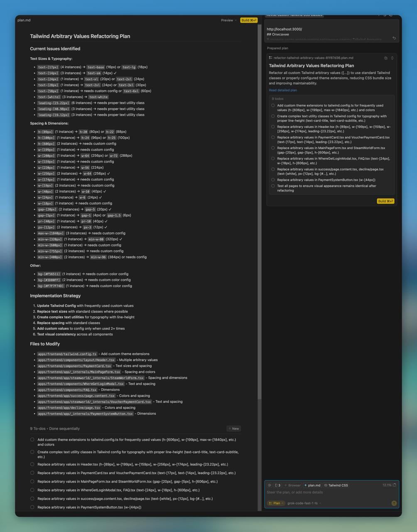Open the Plan mode dropdown
The width and height of the screenshot is (417, 532).
(276, 503)
